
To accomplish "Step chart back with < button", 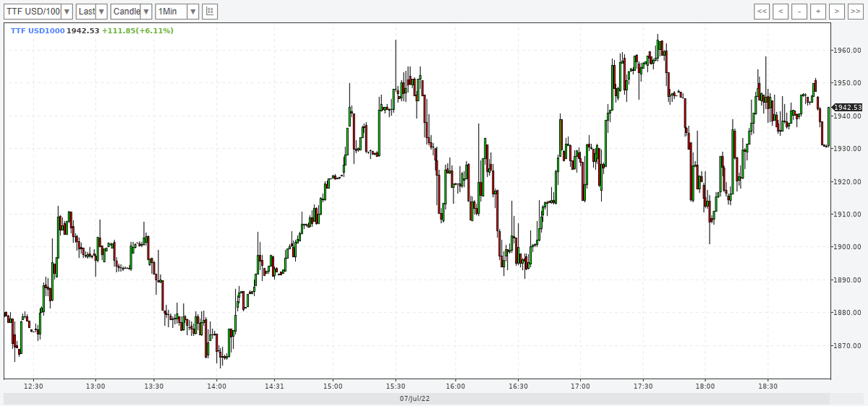I will pyautogui.click(x=780, y=12).
